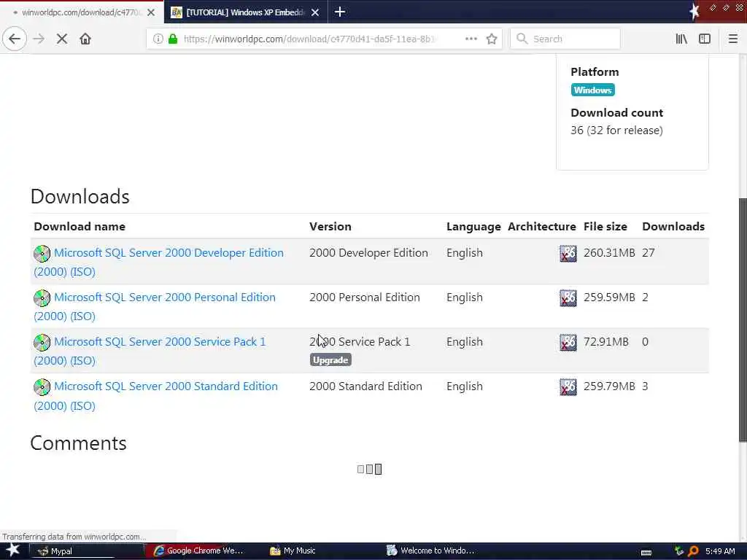Click the Windows platform badge
Image resolution: width=747 pixels, height=560 pixels.
click(x=592, y=90)
